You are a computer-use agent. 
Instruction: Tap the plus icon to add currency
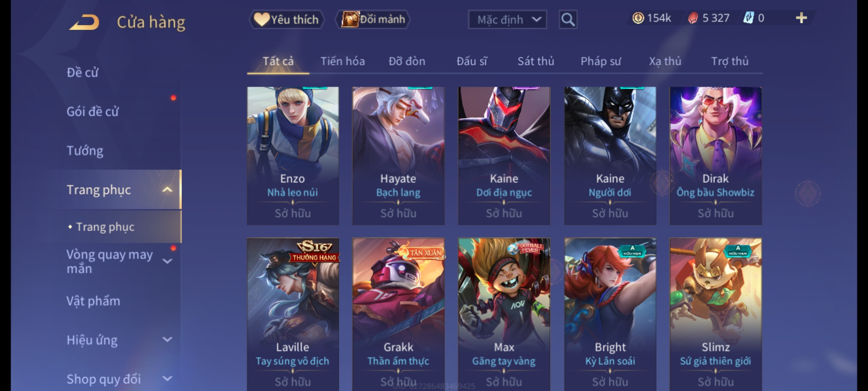(x=801, y=18)
